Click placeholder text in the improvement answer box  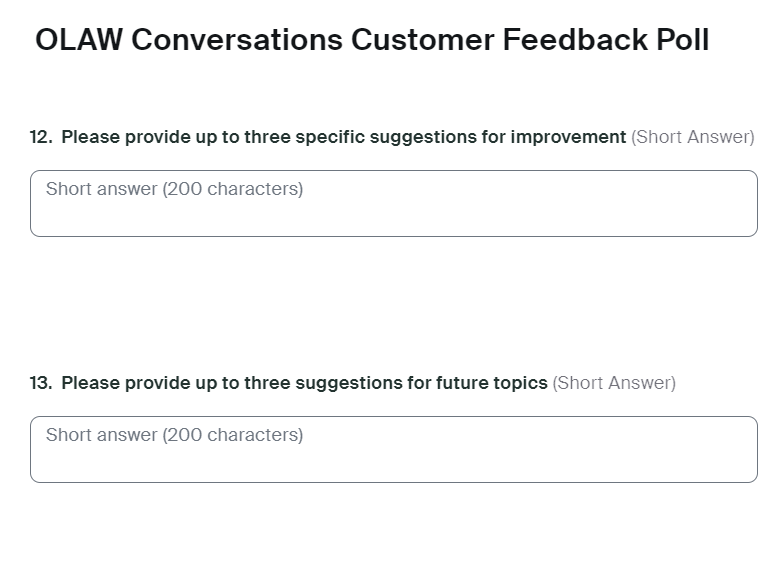coord(174,189)
